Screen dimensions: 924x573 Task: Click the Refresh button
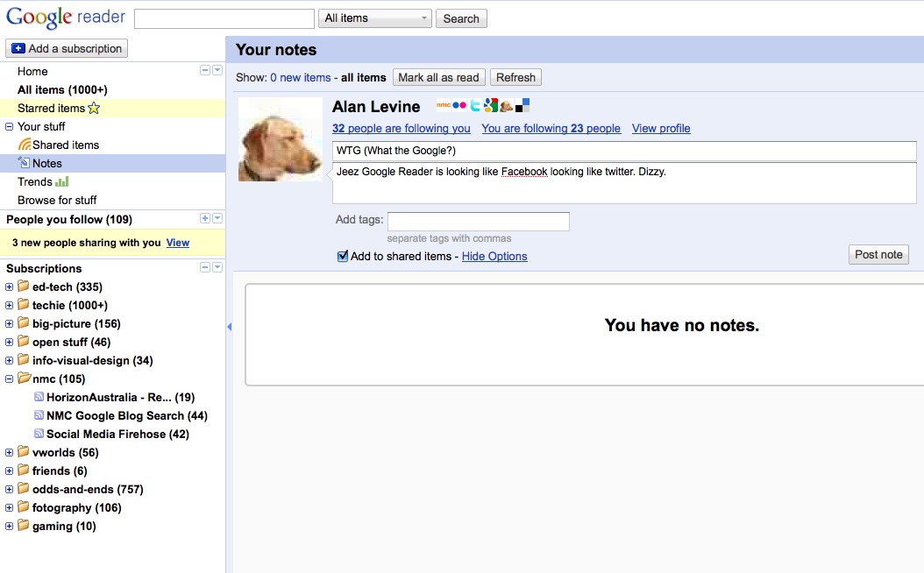[x=515, y=77]
